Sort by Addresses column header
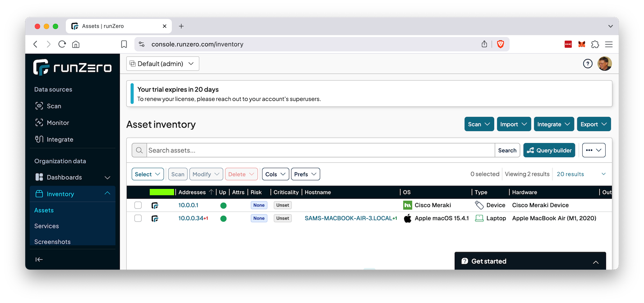 point(192,192)
